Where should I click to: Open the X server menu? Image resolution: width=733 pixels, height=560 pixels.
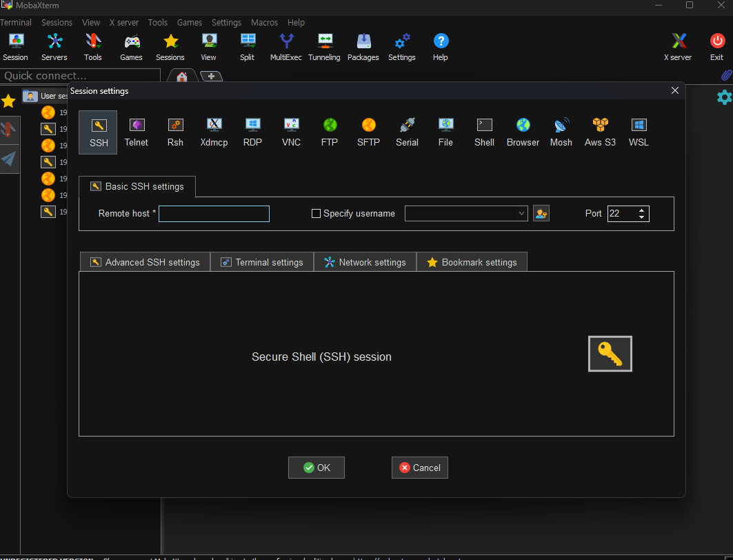point(124,23)
